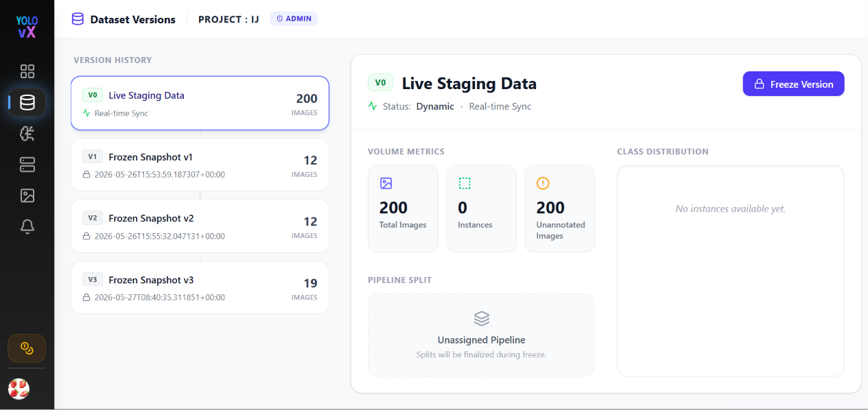Image resolution: width=868 pixels, height=410 pixels.
Task: Click the 19 images count
Action: [310, 283]
